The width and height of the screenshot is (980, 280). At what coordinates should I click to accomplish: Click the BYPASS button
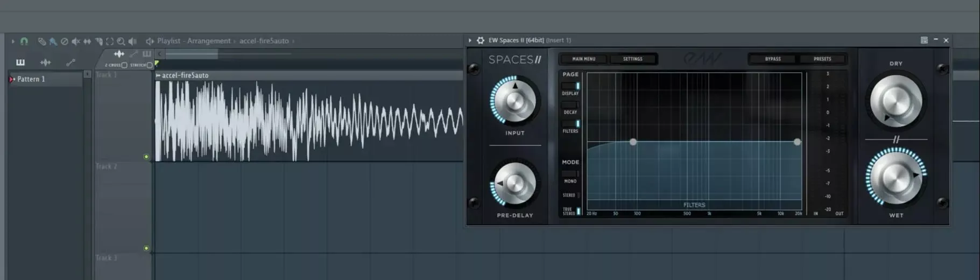[773, 59]
